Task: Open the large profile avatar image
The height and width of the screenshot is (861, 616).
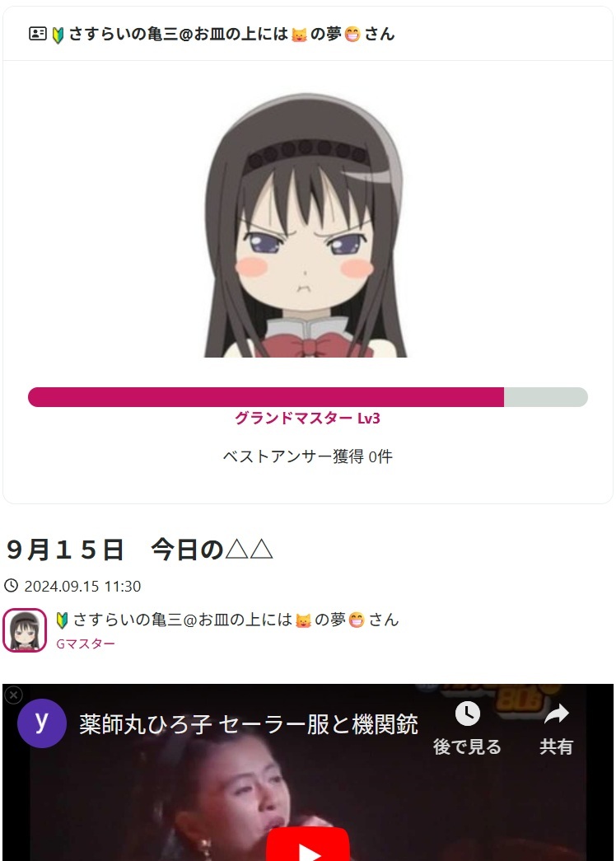Action: (306, 225)
